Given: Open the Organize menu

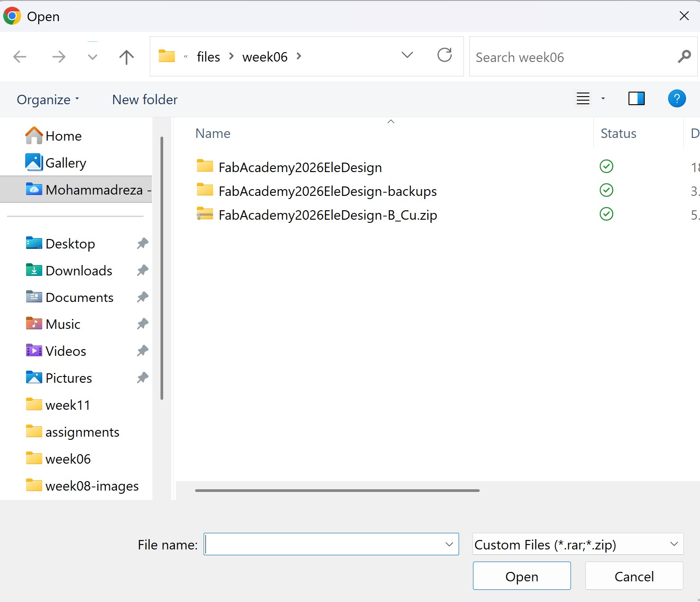Looking at the screenshot, I should coord(48,100).
